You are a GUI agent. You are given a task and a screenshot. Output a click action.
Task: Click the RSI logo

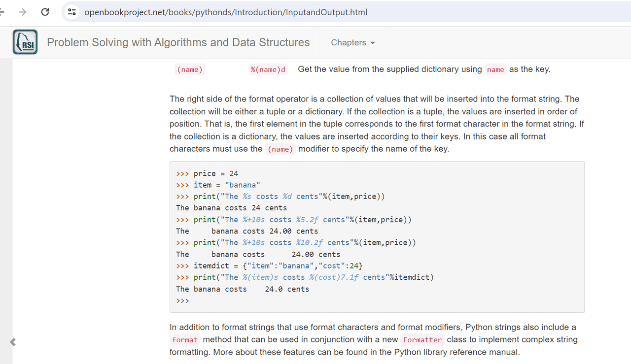(25, 42)
